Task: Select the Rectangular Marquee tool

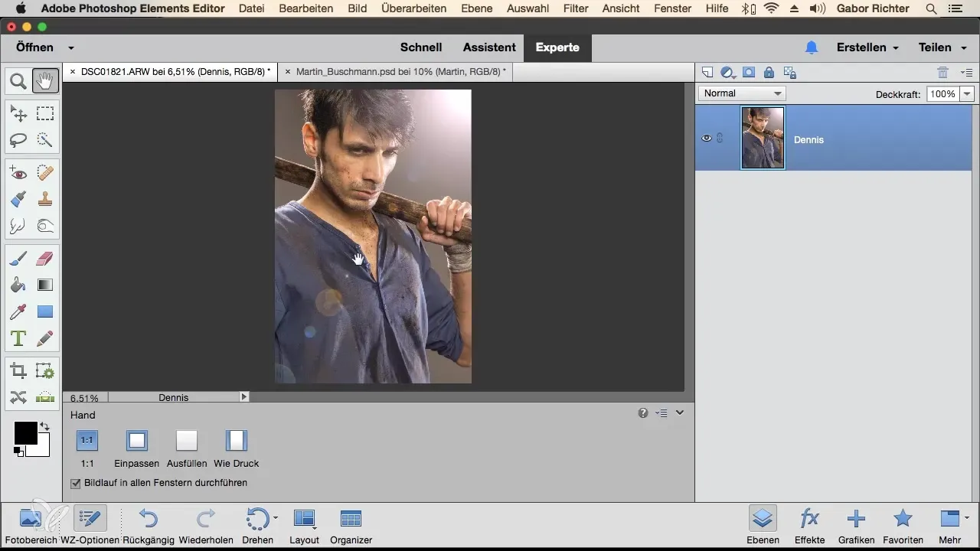Action: click(x=45, y=114)
